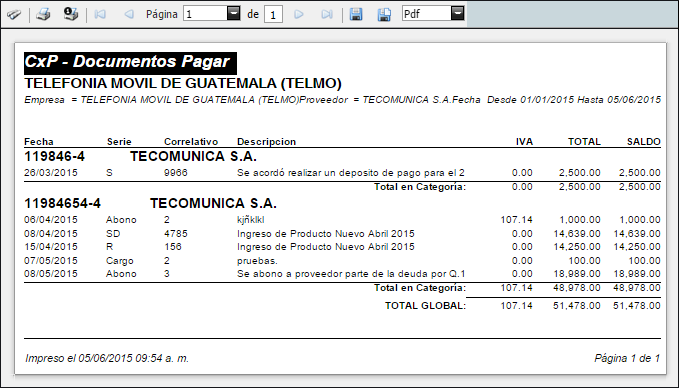The height and width of the screenshot is (388, 679).
Task: Click 'Impreso el 05/06/2015 09:54 a. m.'
Action: point(107,358)
